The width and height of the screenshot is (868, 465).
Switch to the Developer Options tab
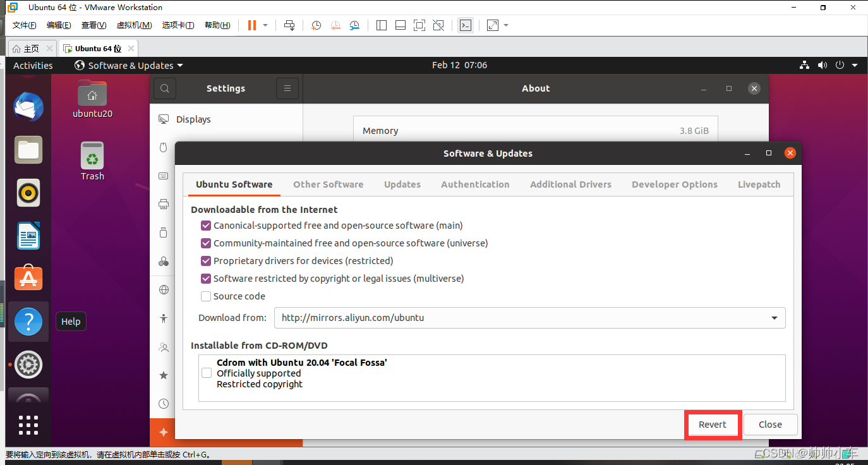click(675, 184)
